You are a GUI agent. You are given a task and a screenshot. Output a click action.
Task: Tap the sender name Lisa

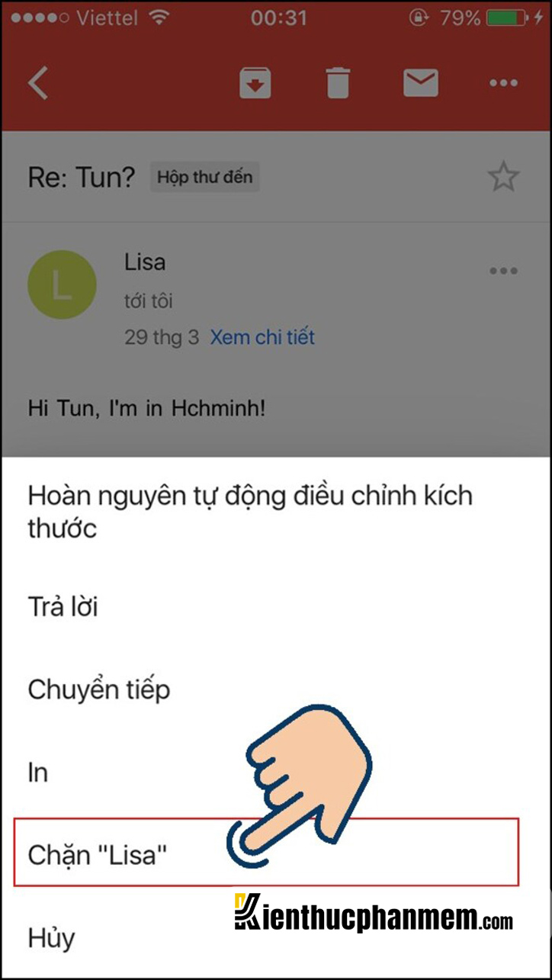145,262
